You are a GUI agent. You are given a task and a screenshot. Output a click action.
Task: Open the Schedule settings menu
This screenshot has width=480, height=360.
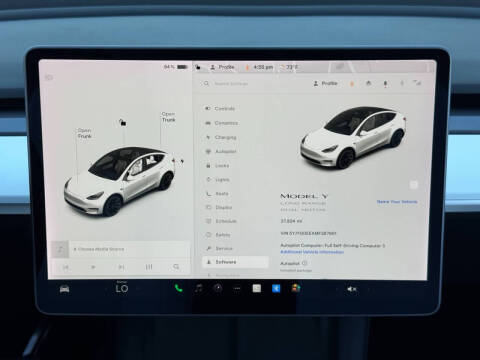221,221
